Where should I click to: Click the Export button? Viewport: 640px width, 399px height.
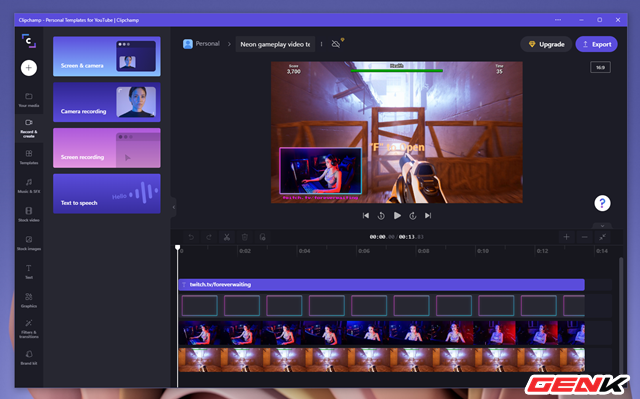(x=596, y=44)
